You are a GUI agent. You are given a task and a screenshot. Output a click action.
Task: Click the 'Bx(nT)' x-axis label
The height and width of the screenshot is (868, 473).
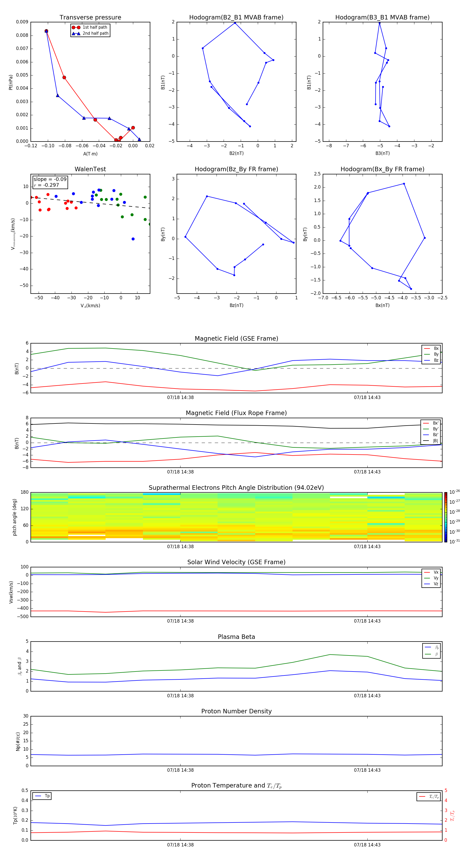point(382,305)
